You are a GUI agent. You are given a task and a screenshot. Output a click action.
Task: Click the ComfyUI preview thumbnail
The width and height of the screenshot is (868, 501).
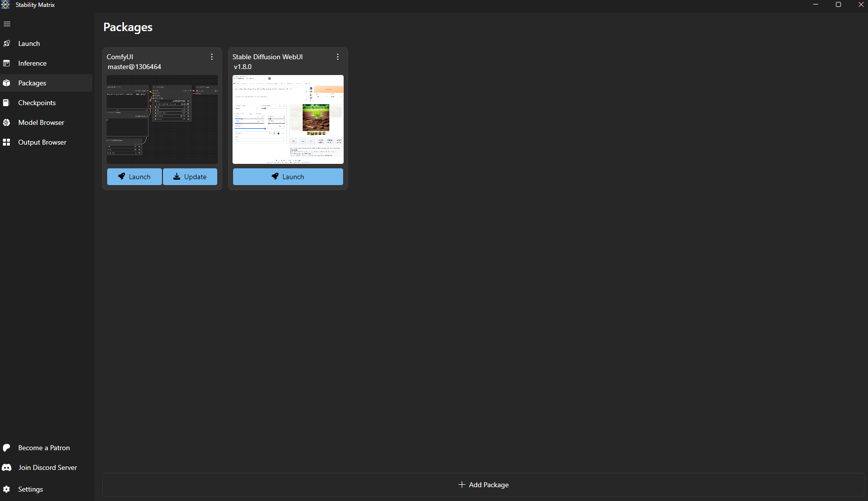tap(162, 119)
